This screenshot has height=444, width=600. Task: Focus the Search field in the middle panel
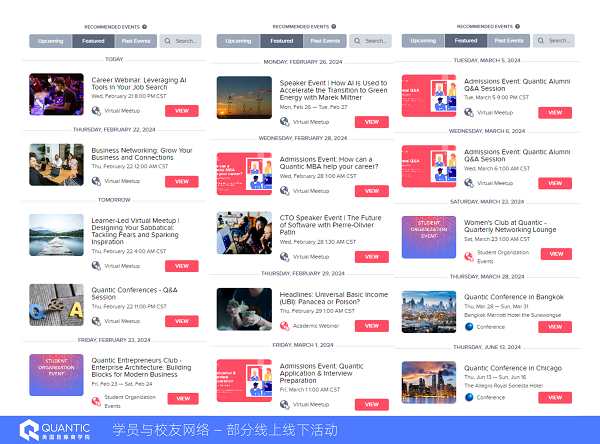click(x=370, y=41)
